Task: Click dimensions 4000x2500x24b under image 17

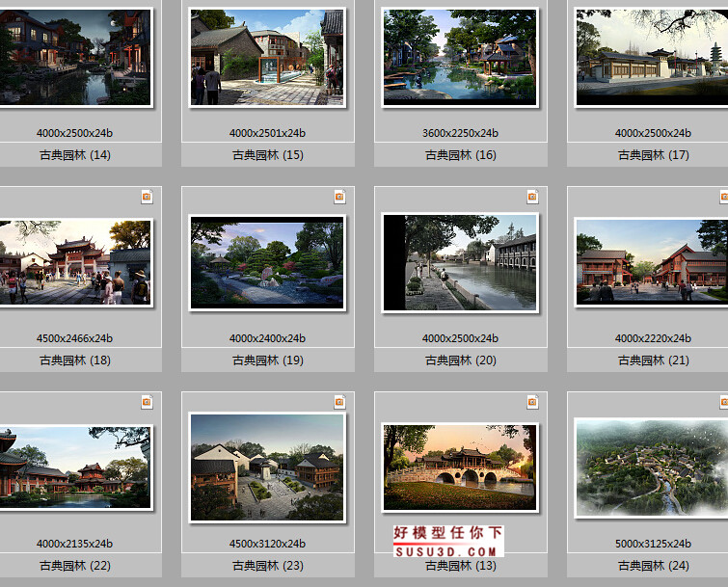Action: coord(653,133)
